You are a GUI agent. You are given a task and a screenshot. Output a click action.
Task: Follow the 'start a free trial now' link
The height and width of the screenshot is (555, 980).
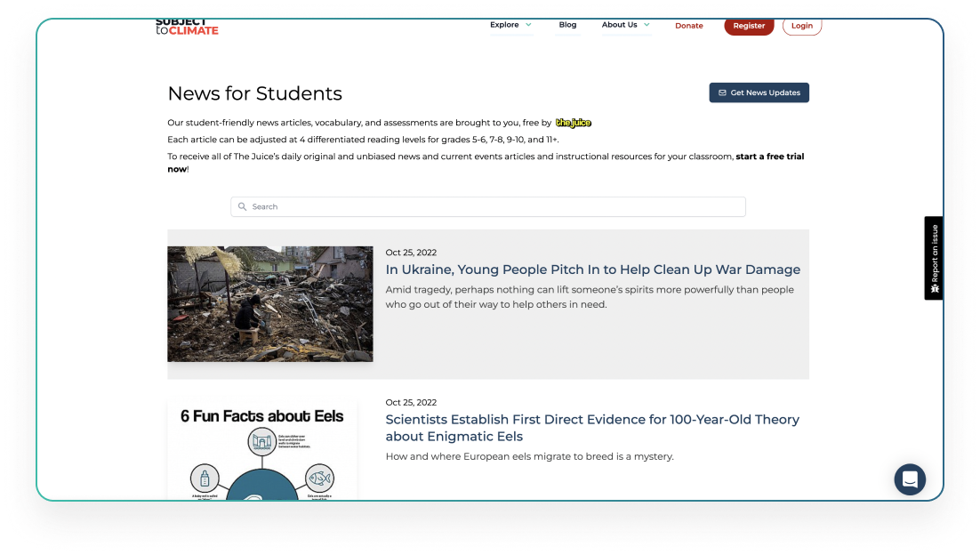click(x=770, y=156)
